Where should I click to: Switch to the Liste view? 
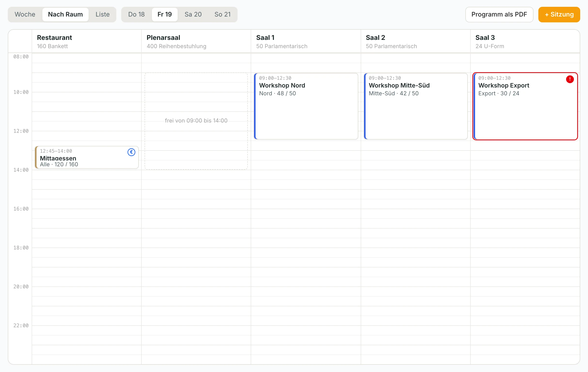[102, 14]
